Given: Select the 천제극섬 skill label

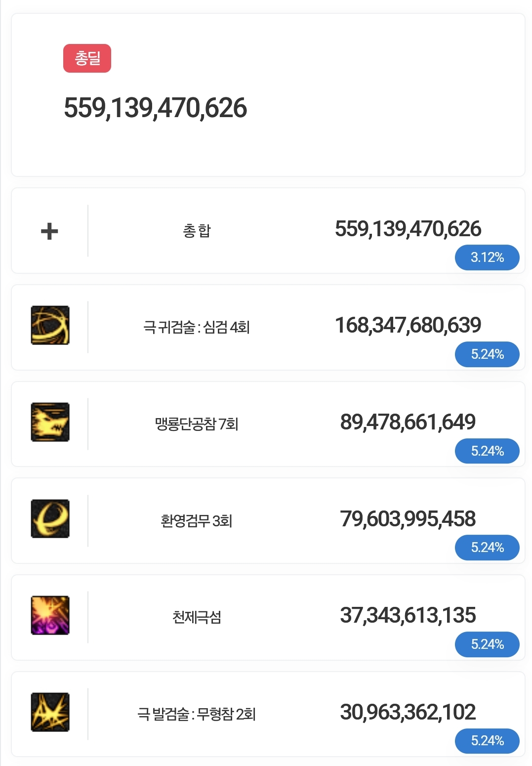Looking at the screenshot, I should click(x=197, y=617).
